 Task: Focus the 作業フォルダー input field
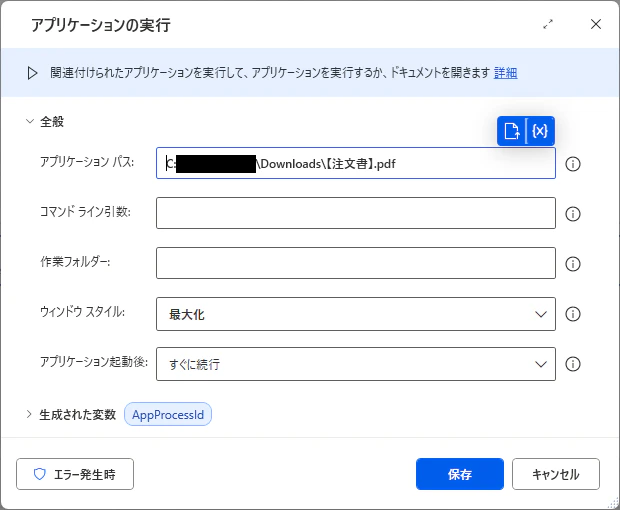356,263
